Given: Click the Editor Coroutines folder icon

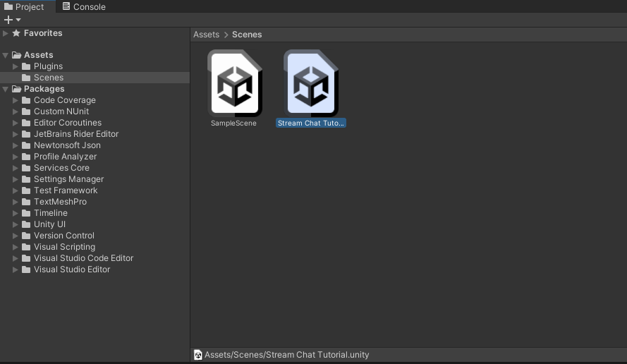Looking at the screenshot, I should 26,123.
